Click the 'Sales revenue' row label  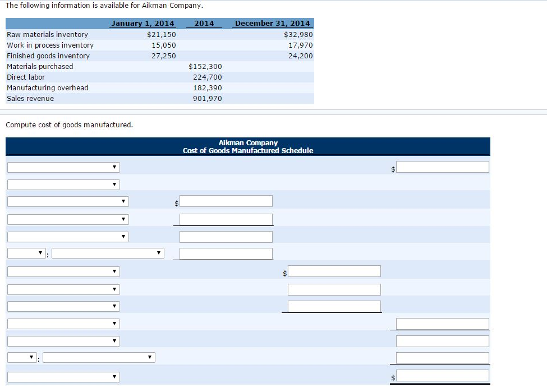click(x=30, y=98)
